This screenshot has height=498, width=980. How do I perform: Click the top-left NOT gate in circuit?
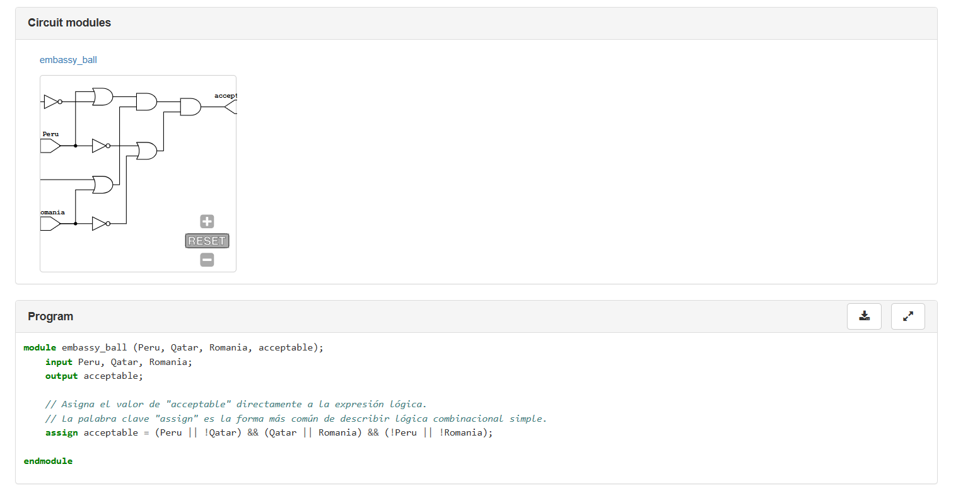coord(52,101)
